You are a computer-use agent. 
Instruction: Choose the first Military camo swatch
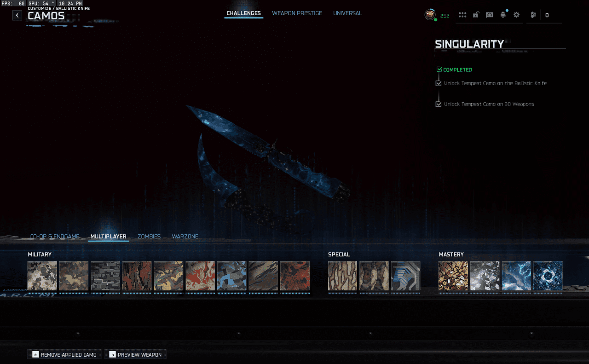click(x=42, y=276)
